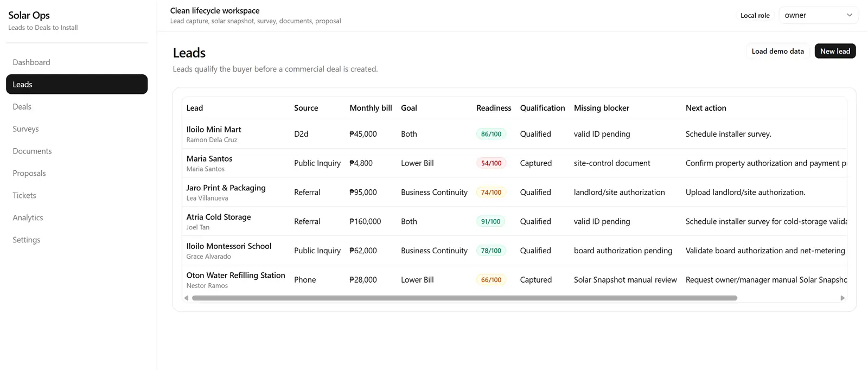The image size is (868, 371).
Task: Navigate to Proposals
Action: pyautogui.click(x=76, y=174)
